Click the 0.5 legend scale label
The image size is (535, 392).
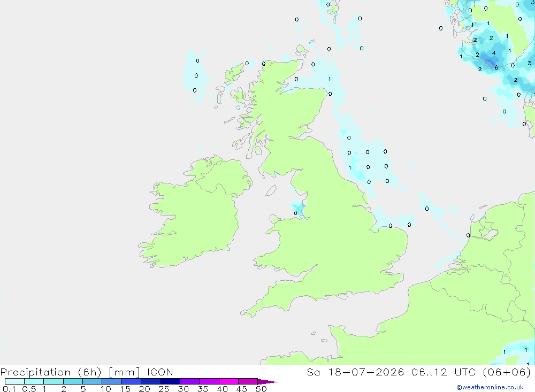point(29,389)
